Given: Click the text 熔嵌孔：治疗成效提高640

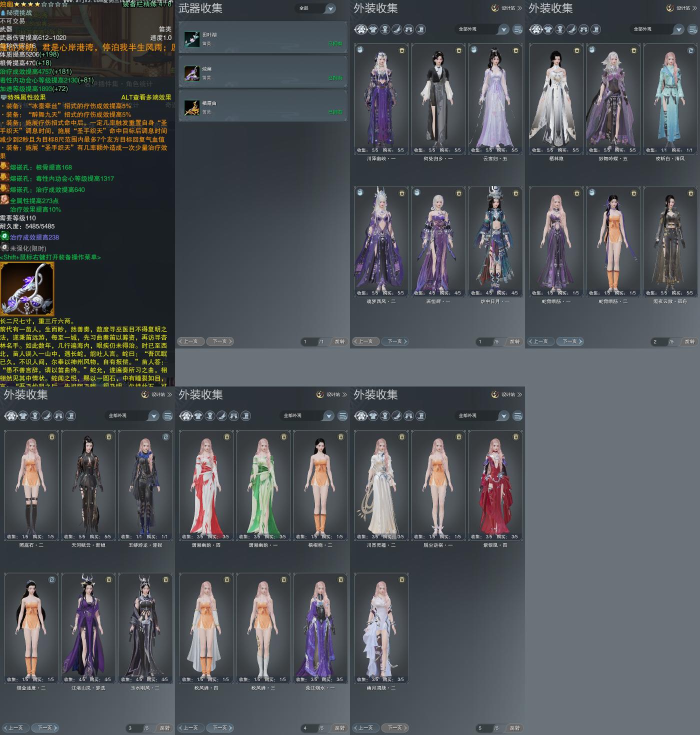Looking at the screenshot, I should 47,190.
